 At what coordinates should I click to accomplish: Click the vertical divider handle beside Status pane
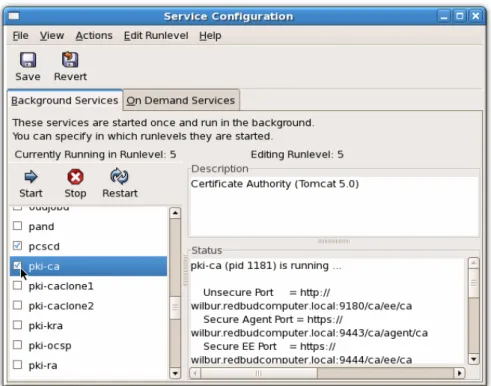point(186,271)
